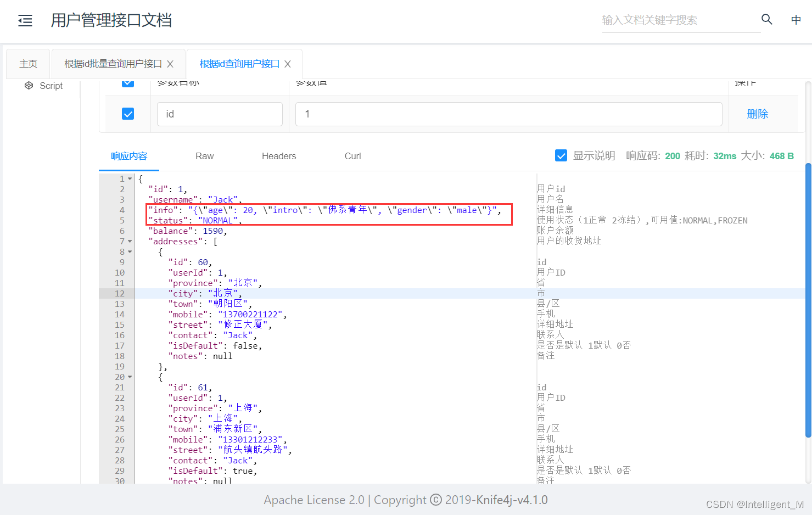Collapse the JSON root at line 1
This screenshot has width=812, height=515.
point(130,179)
